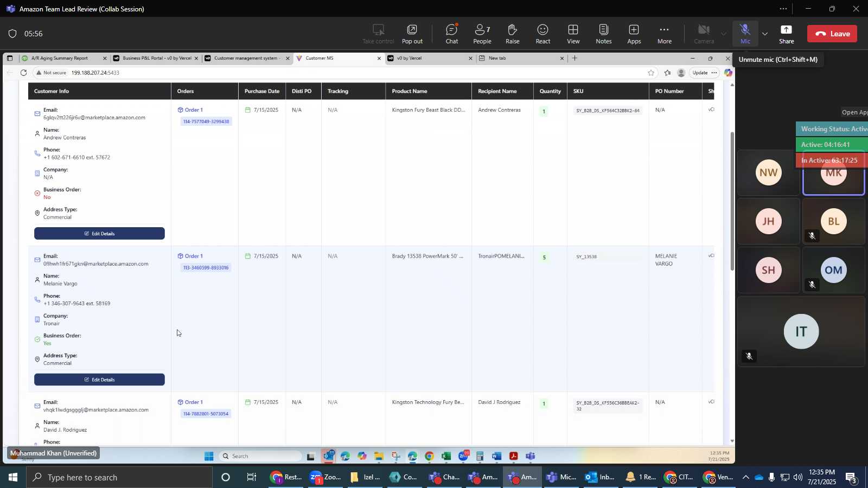This screenshot has width=868, height=488.
Task: Select participant SH tile
Action: [x=769, y=270]
